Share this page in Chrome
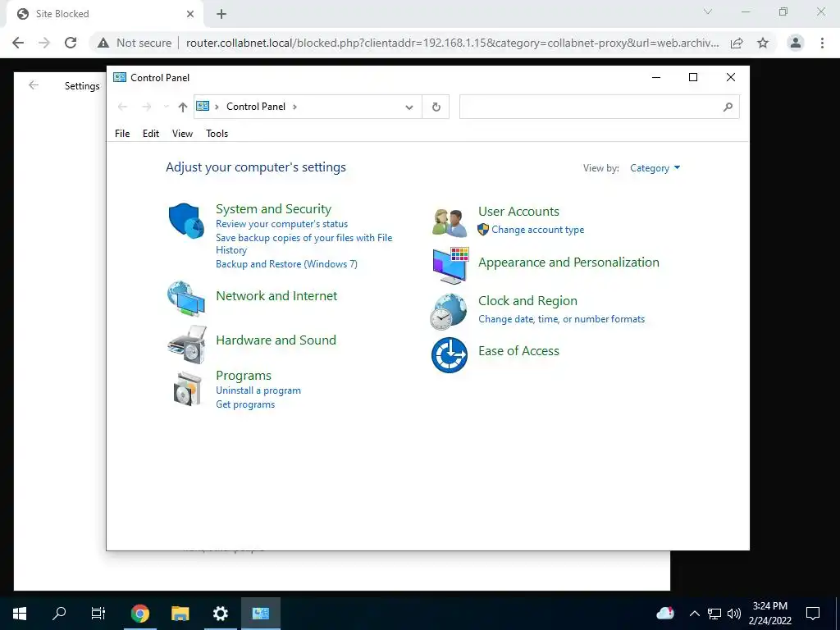This screenshot has width=840, height=630. (737, 43)
